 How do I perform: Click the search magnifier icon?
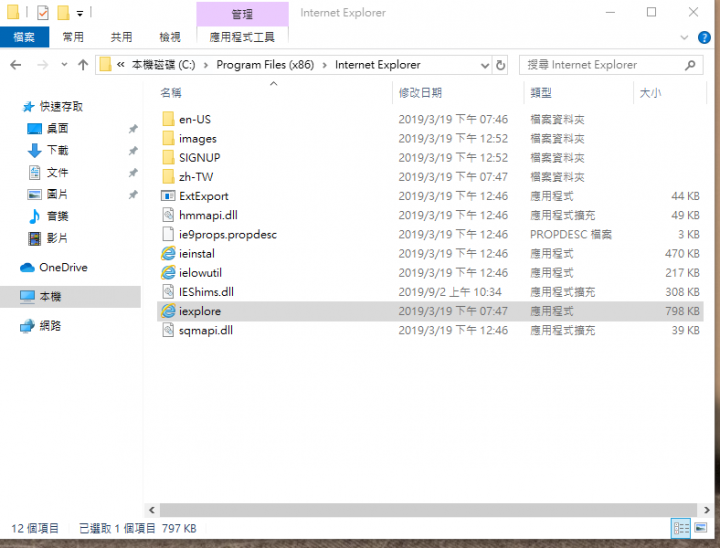[x=690, y=65]
